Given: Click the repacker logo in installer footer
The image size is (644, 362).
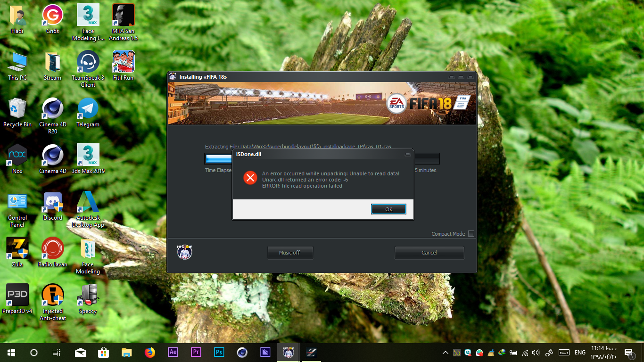Looking at the screenshot, I should tap(184, 252).
